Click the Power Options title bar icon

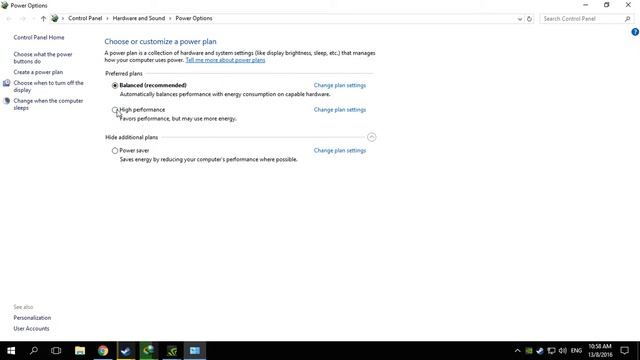5,5
